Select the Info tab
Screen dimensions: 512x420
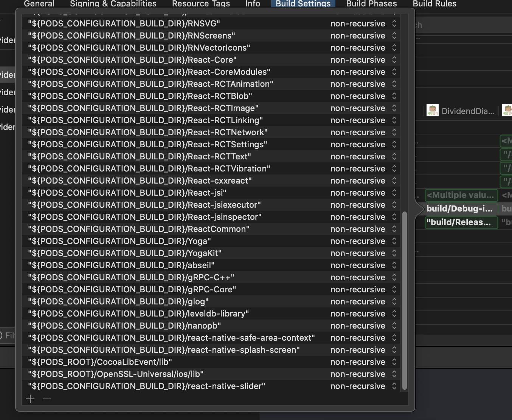(x=253, y=4)
